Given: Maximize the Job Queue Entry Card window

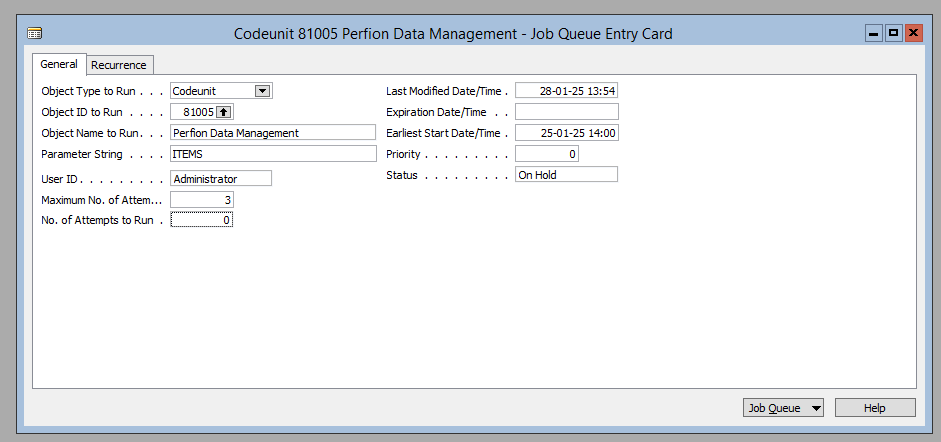Looking at the screenshot, I should (894, 34).
